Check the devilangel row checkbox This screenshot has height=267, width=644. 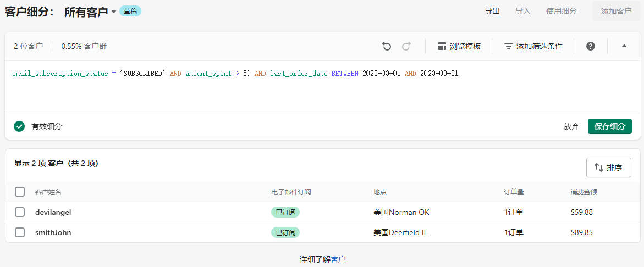(20, 212)
